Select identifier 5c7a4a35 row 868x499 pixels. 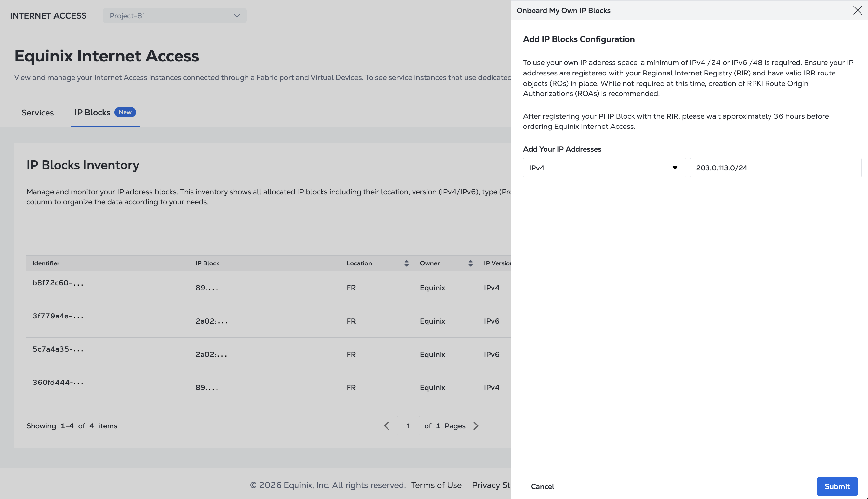[x=269, y=354]
